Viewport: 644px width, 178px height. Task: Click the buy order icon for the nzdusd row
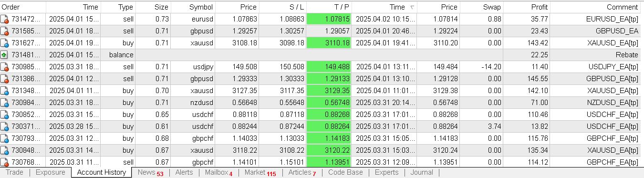point(5,103)
